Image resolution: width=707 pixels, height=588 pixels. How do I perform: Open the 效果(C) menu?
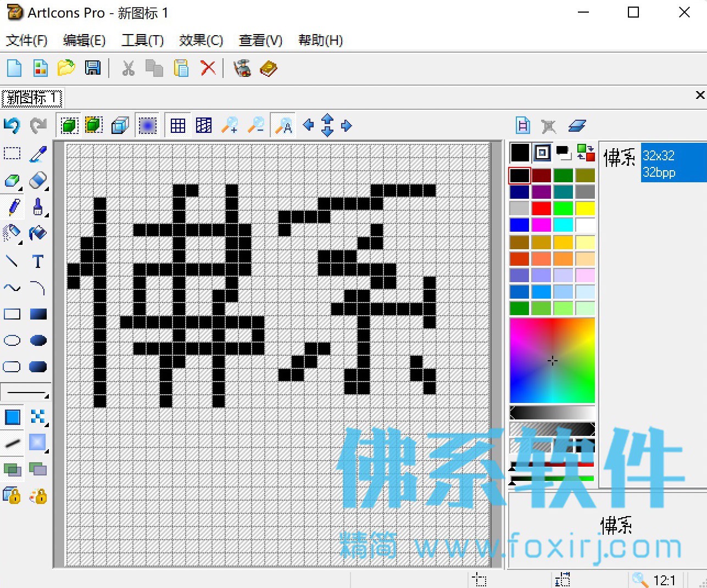[x=201, y=41]
